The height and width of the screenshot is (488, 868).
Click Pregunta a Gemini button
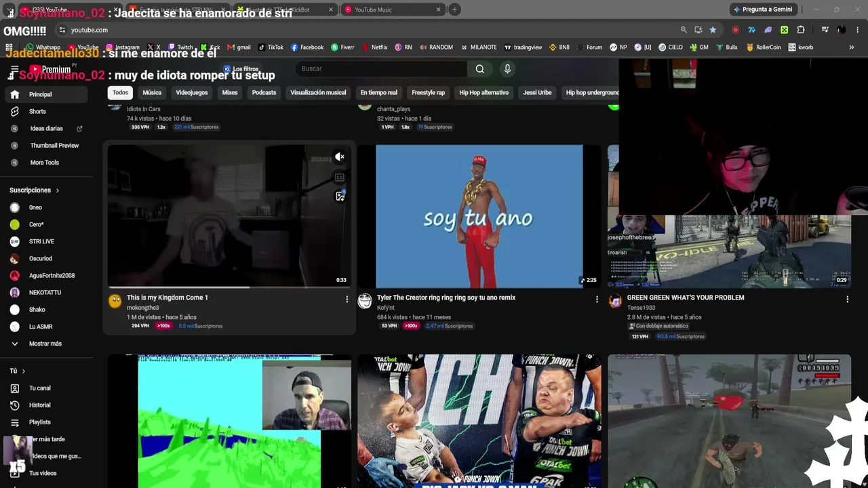(762, 9)
